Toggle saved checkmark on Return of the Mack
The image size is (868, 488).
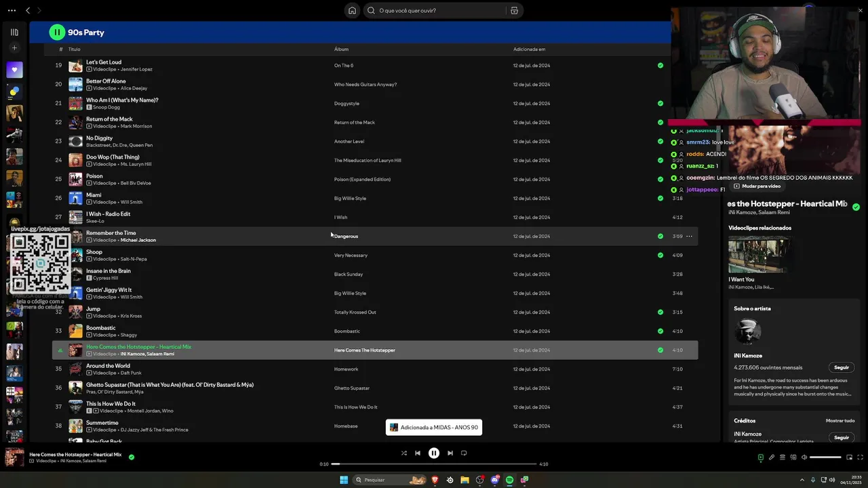click(660, 123)
